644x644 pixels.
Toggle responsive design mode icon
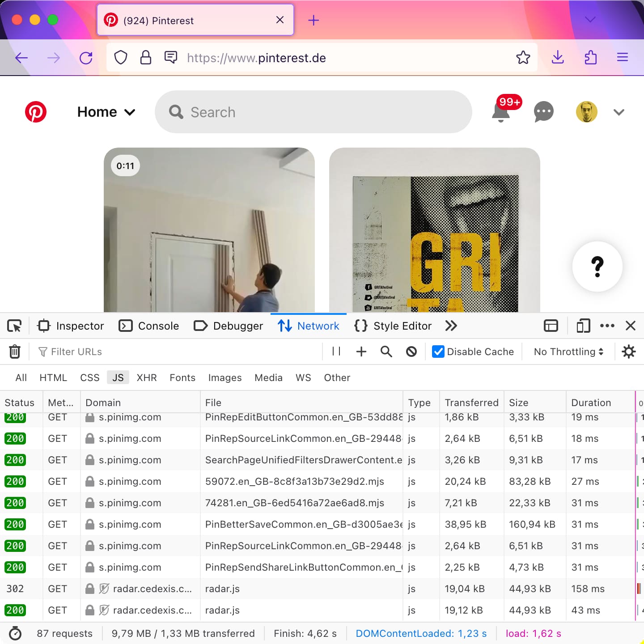[583, 326]
